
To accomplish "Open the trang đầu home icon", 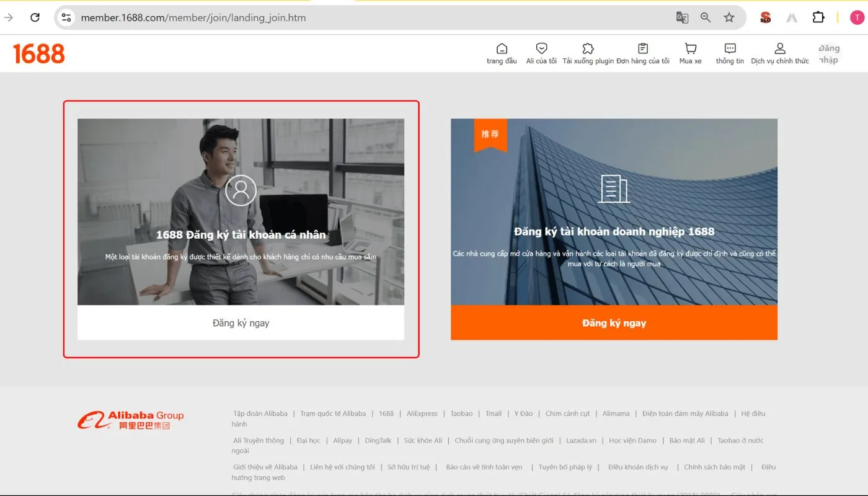I will [x=502, y=48].
